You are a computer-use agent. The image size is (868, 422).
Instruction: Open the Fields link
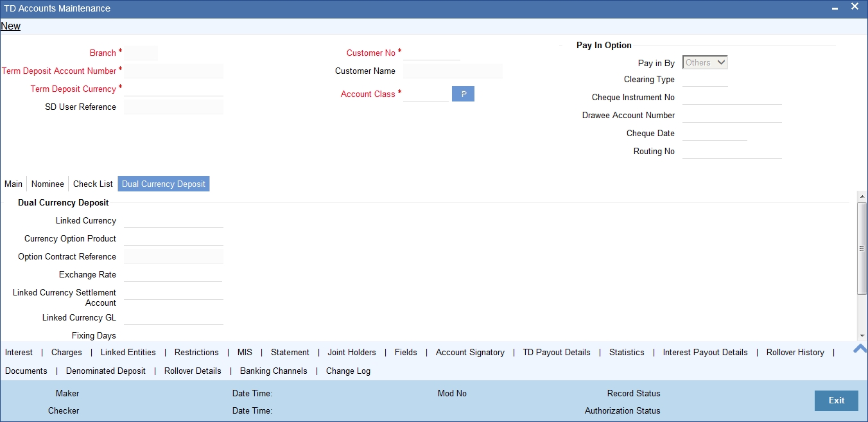click(406, 352)
